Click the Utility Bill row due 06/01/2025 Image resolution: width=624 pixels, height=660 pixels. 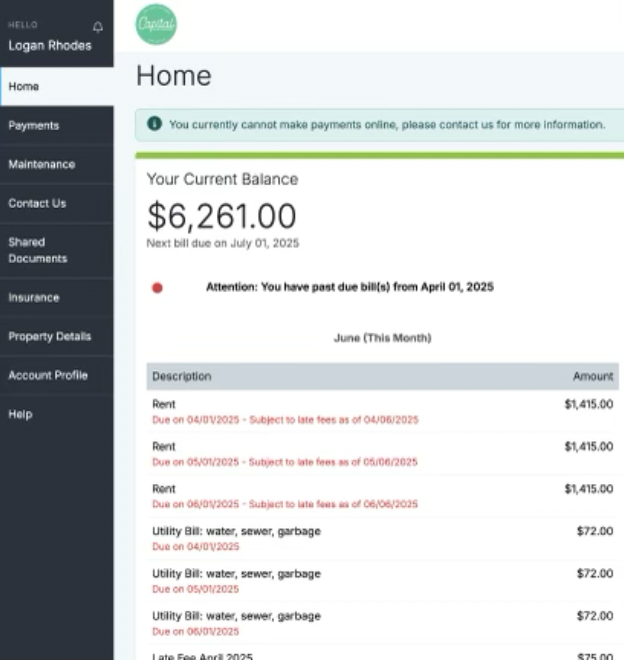point(382,623)
